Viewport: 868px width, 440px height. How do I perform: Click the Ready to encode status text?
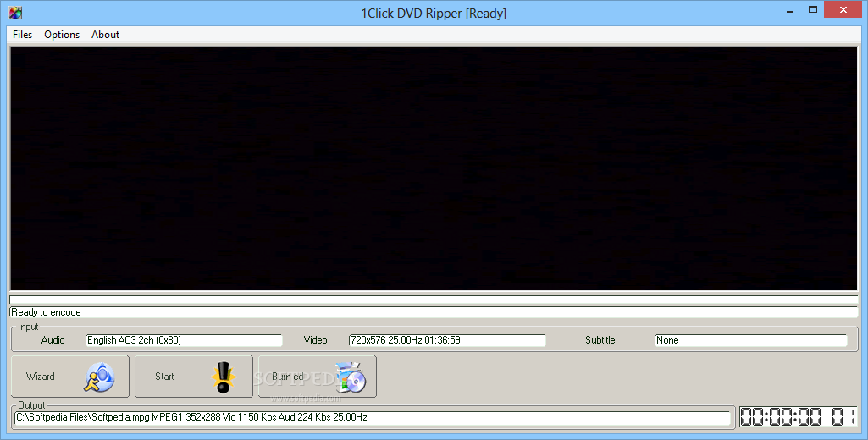(46, 312)
